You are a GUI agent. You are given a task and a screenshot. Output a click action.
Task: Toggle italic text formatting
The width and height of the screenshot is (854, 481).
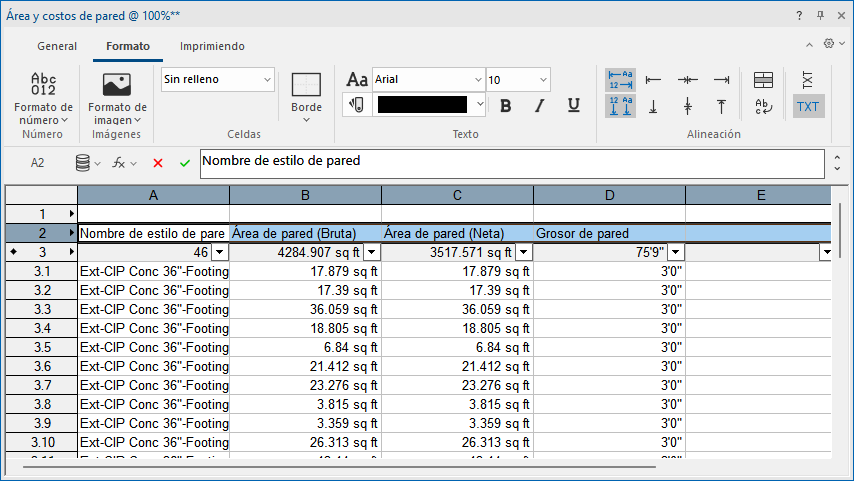[540, 105]
